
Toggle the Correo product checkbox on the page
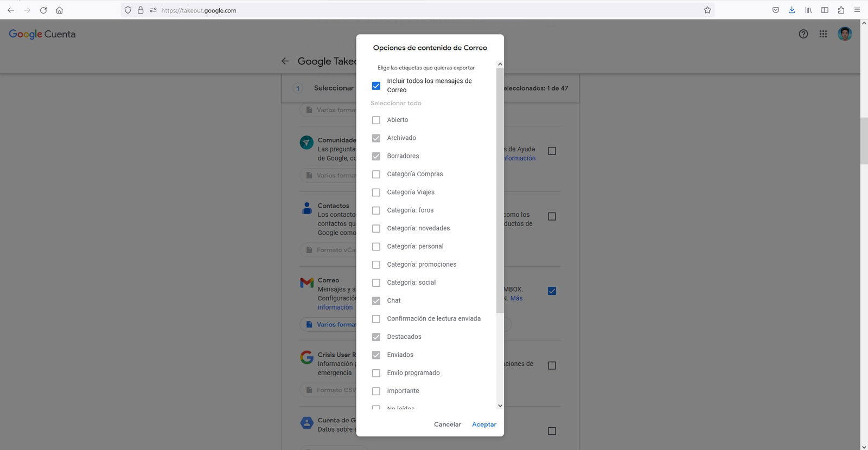coord(552,291)
